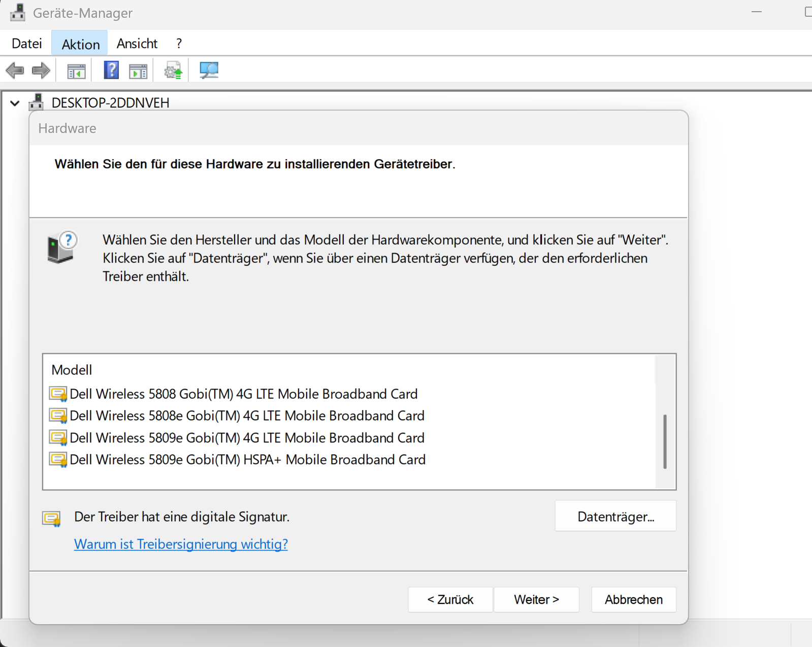The image size is (812, 647).
Task: Click scan for hardware changes monitor icon
Action: tap(209, 70)
